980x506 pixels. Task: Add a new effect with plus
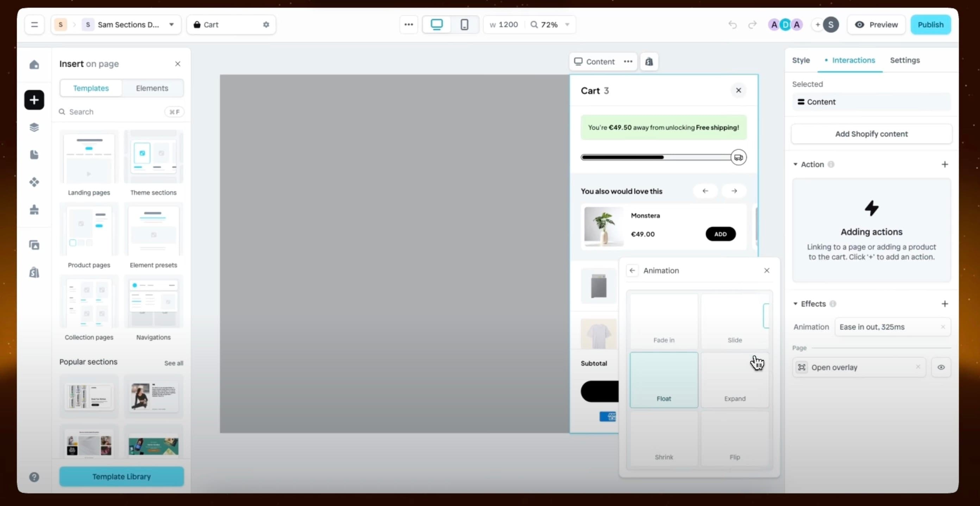[944, 304]
